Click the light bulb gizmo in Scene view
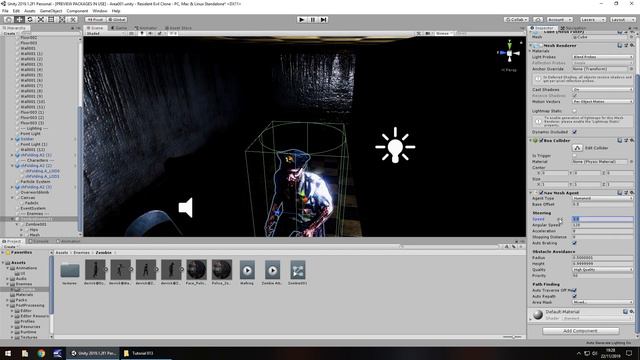Viewport: 640px width, 360px height. tap(395, 146)
